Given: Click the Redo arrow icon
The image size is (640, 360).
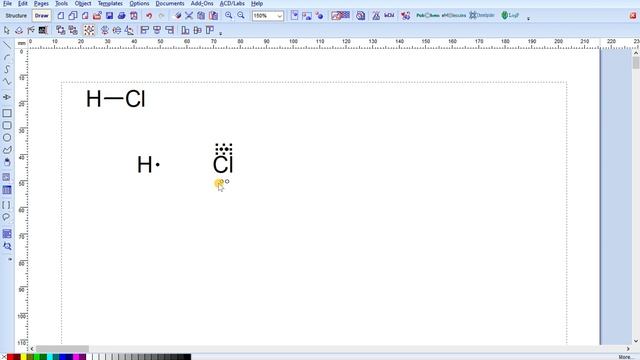Looking at the screenshot, I should [161, 16].
